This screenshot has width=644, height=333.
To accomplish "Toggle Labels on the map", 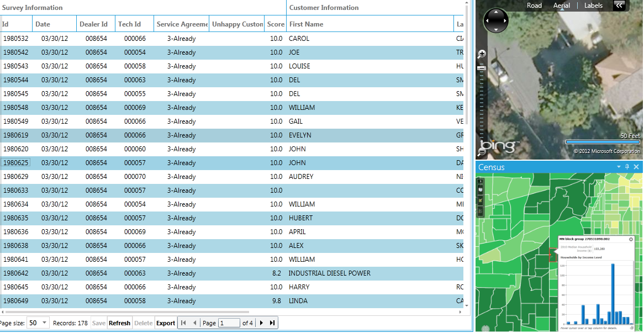I will (593, 6).
